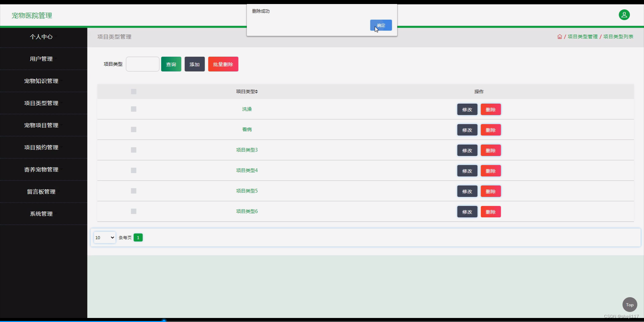The width and height of the screenshot is (644, 322).
Task: Select page 1 in the pagination
Action: pos(138,237)
